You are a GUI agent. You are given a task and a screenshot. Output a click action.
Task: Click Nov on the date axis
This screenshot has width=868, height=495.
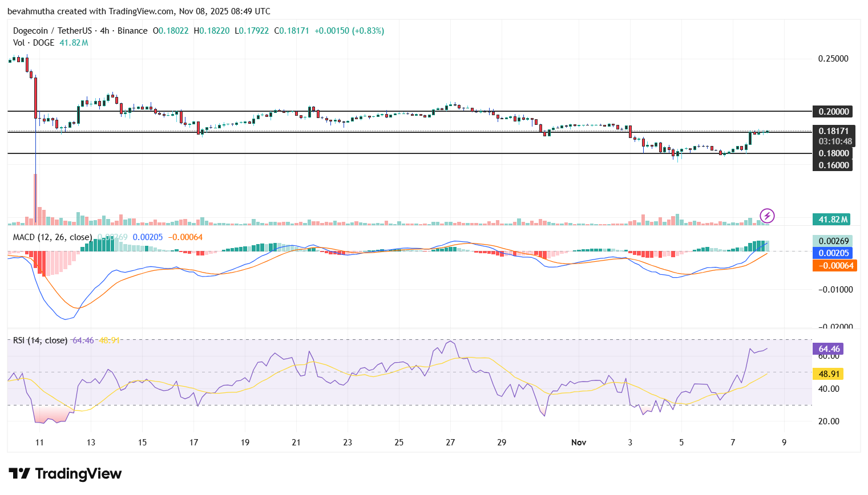579,442
